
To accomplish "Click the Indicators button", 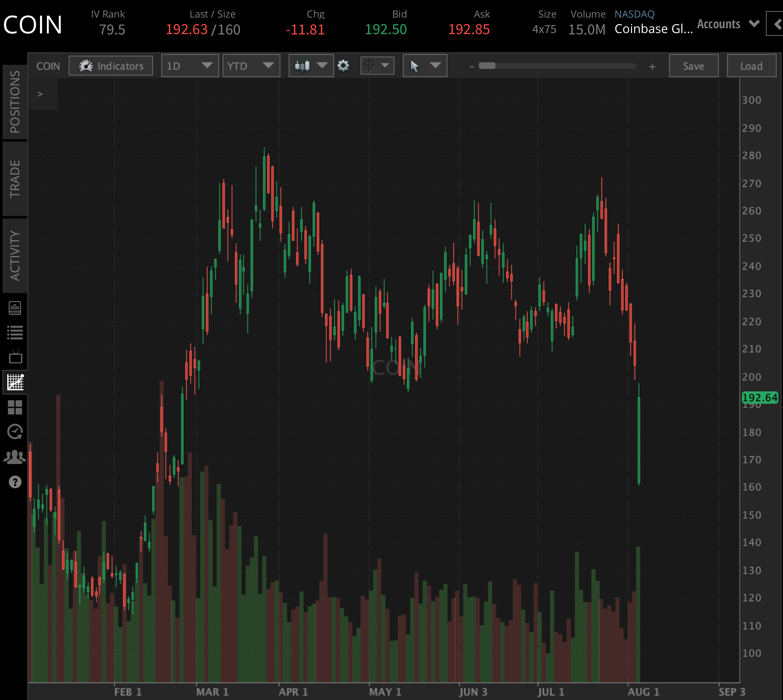I will pyautogui.click(x=111, y=66).
